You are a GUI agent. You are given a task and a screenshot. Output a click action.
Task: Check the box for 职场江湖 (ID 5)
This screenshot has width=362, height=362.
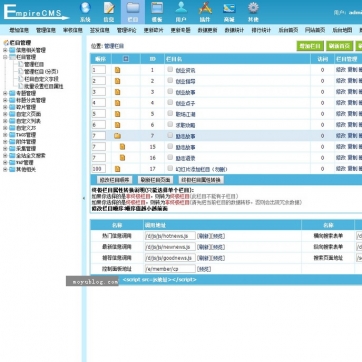tap(170, 114)
